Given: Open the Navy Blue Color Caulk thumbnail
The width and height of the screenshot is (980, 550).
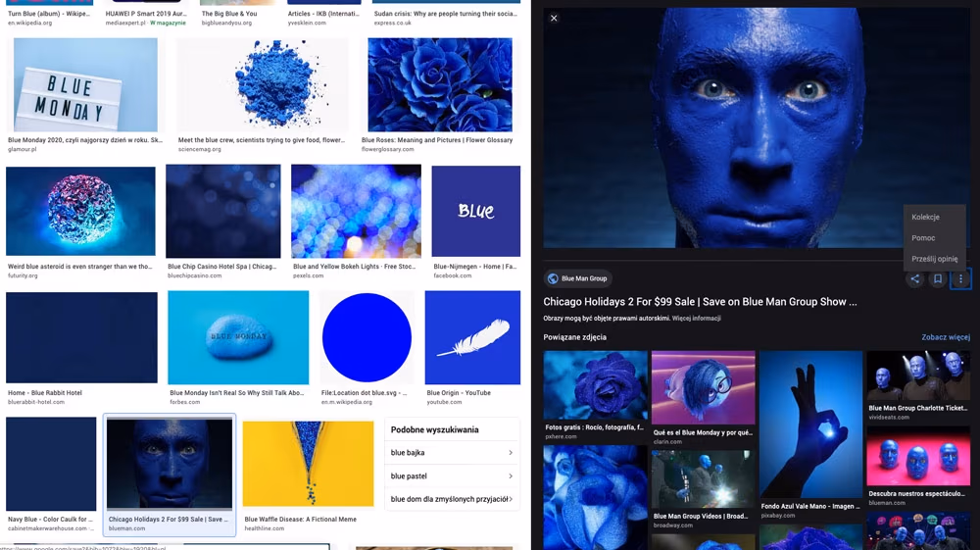Looking at the screenshot, I should click(x=51, y=465).
